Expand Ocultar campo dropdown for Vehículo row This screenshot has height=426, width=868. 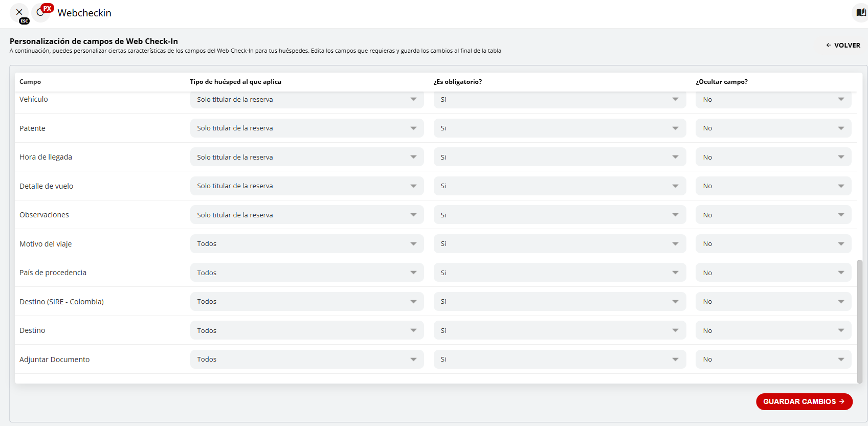773,100
